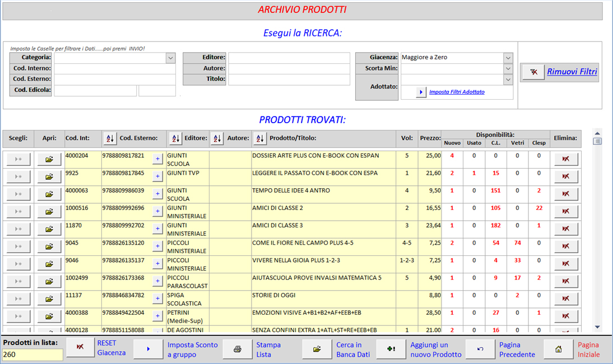Click the Pagina Iniziale home button
The image size is (613, 364).
pos(559,349)
